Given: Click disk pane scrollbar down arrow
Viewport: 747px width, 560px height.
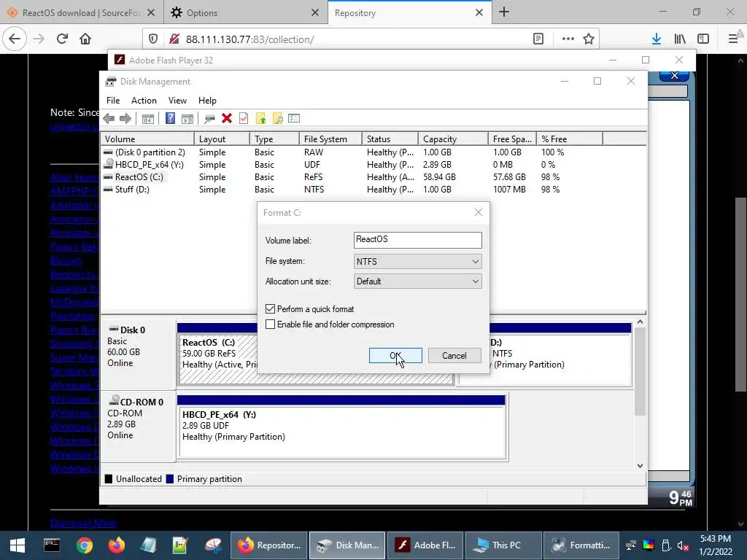Looking at the screenshot, I should pyautogui.click(x=640, y=466).
